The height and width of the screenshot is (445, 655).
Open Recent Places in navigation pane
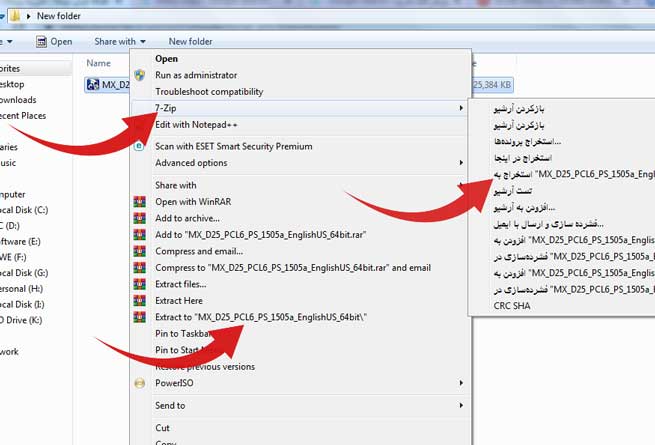[x=23, y=116]
